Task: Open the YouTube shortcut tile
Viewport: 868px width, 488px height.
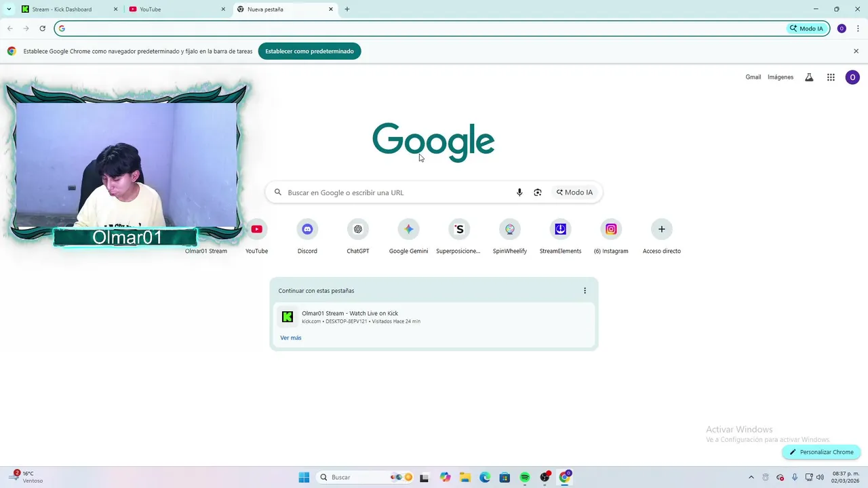Action: click(256, 237)
